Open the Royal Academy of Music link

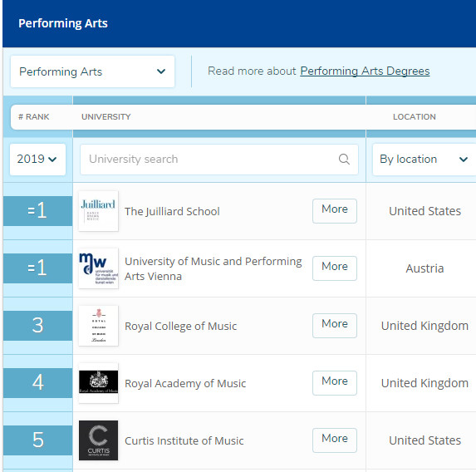click(185, 384)
